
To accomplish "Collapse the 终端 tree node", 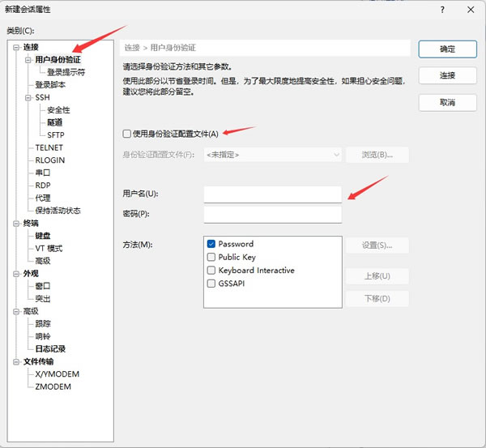I will [x=15, y=223].
